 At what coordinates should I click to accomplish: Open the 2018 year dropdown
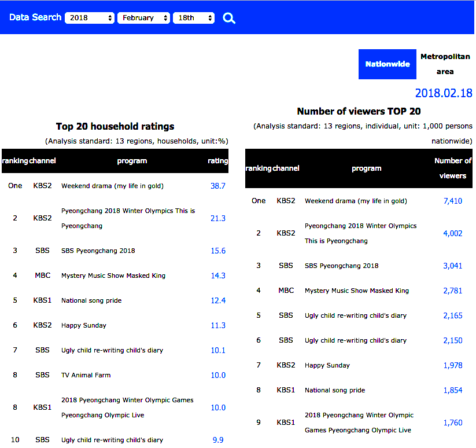coord(90,18)
